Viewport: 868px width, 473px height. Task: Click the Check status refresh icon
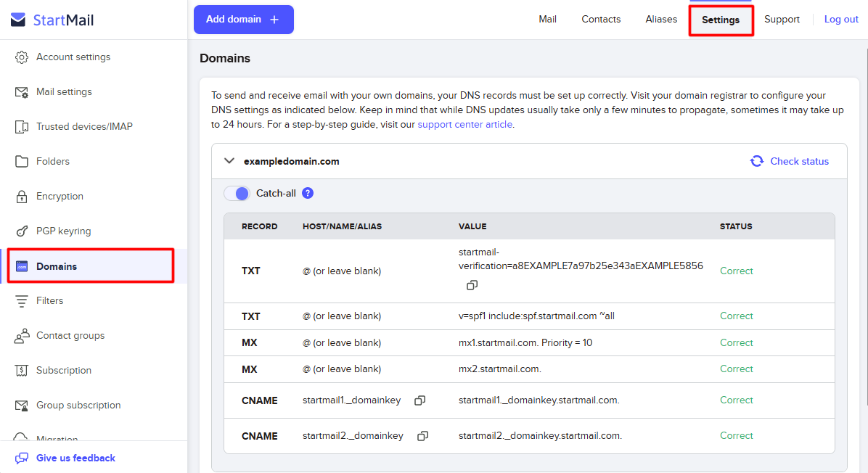757,161
